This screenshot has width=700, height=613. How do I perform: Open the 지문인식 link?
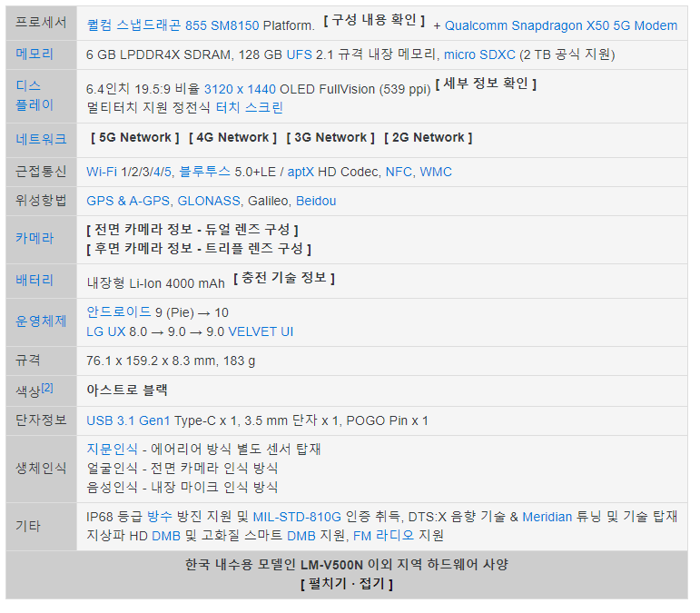tap(112, 449)
